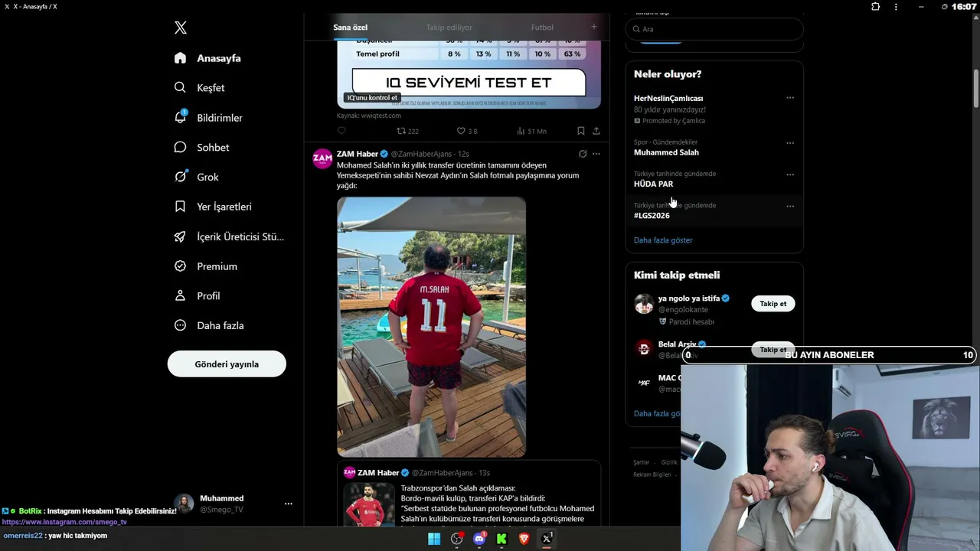
Task: Open the Premium page
Action: [x=206, y=266]
